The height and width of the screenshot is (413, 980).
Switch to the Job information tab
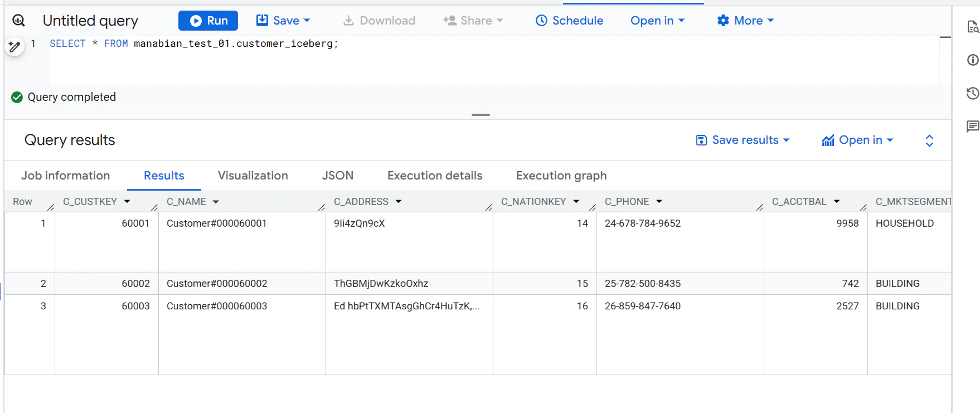point(66,176)
